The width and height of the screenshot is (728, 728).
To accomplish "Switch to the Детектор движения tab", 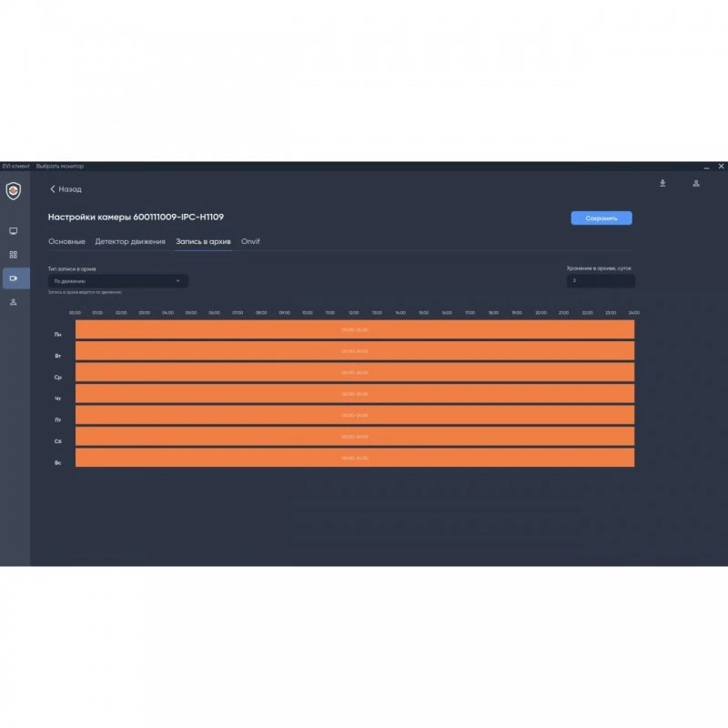I will (130, 241).
